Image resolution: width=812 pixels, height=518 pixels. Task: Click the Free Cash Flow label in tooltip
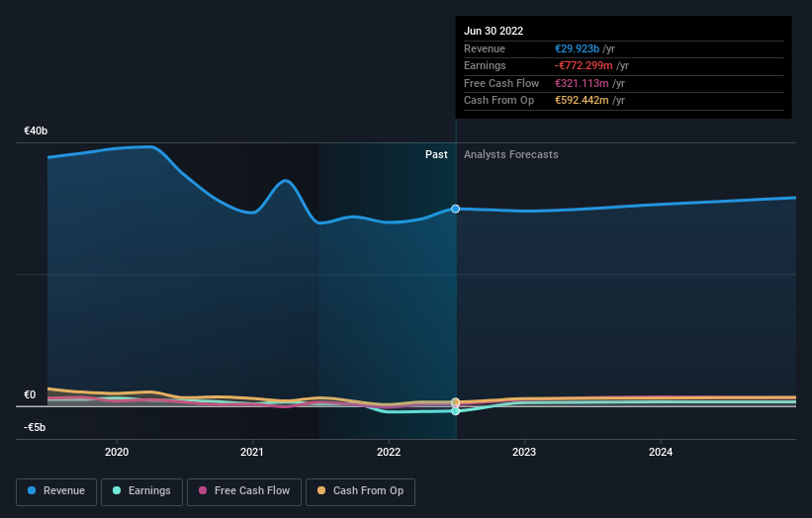(x=501, y=83)
